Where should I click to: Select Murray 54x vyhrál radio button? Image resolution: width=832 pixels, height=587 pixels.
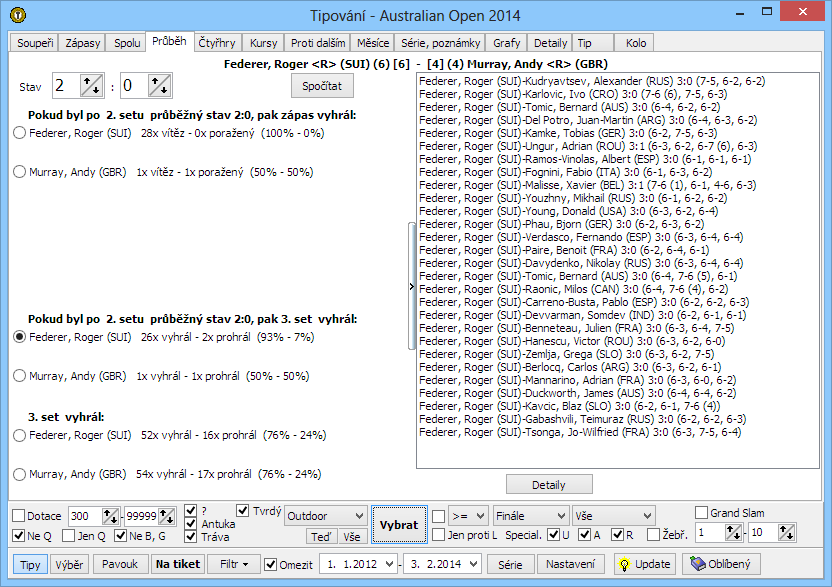(20, 474)
